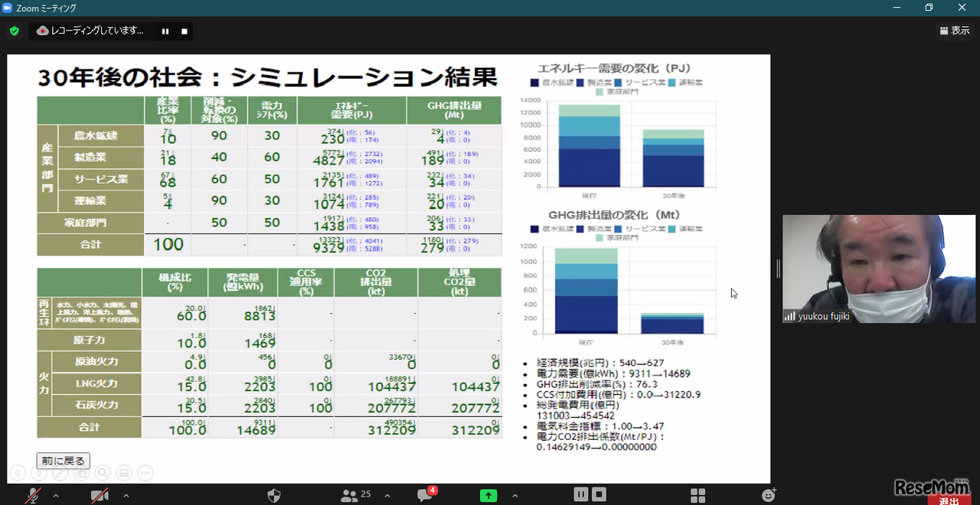
Task: Turn on the video camera
Action: pyautogui.click(x=100, y=496)
